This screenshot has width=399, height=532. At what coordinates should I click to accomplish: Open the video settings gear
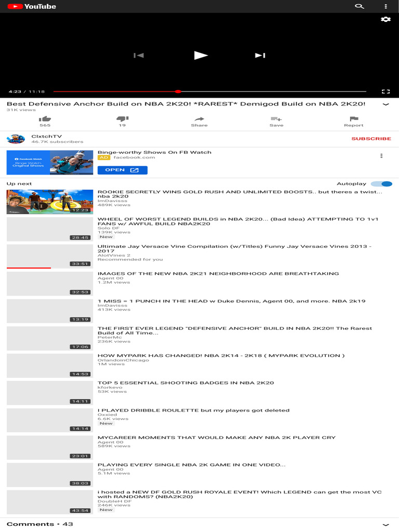pyautogui.click(x=385, y=19)
